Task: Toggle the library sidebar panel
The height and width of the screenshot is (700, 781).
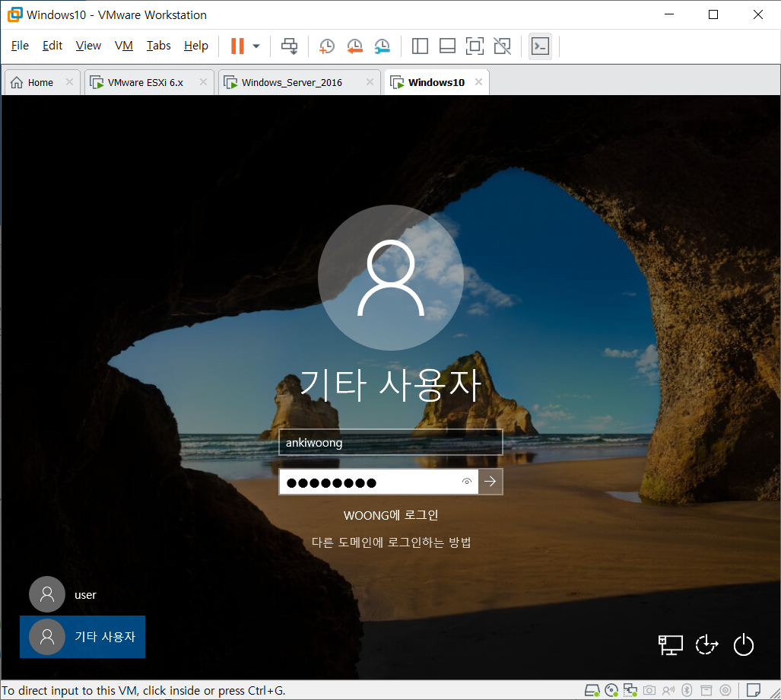Action: click(x=420, y=46)
